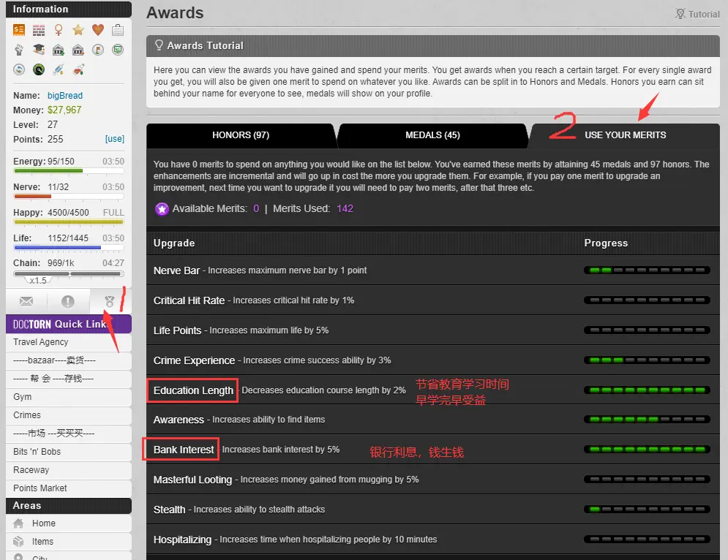Open the bigBread profile name link
Viewport: 728px width, 560px height.
pos(65,96)
